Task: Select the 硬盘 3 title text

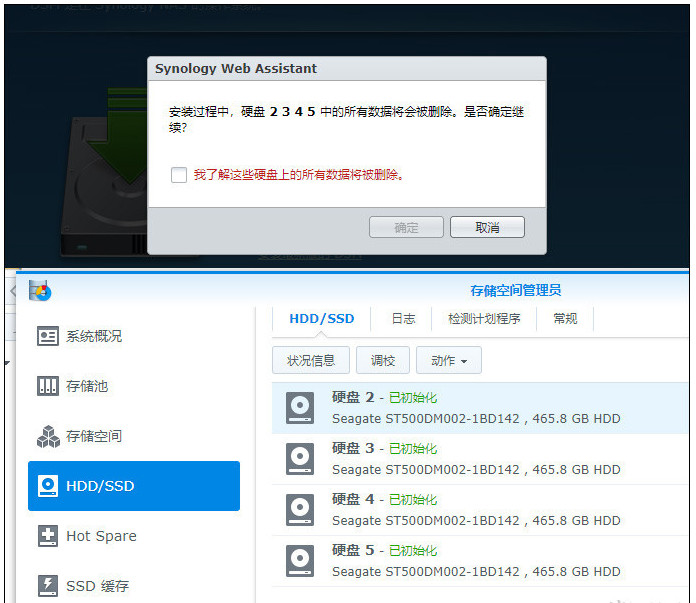Action: point(353,448)
